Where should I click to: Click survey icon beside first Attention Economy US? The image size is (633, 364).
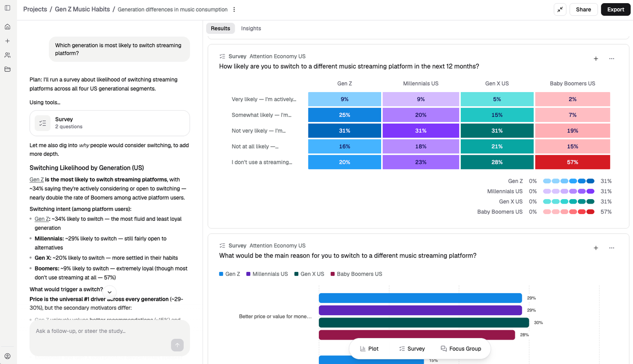(x=222, y=56)
